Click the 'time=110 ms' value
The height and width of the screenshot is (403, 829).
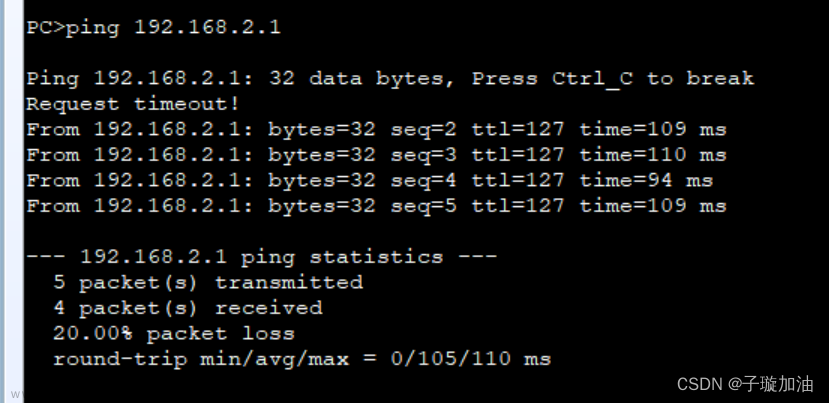click(x=653, y=155)
